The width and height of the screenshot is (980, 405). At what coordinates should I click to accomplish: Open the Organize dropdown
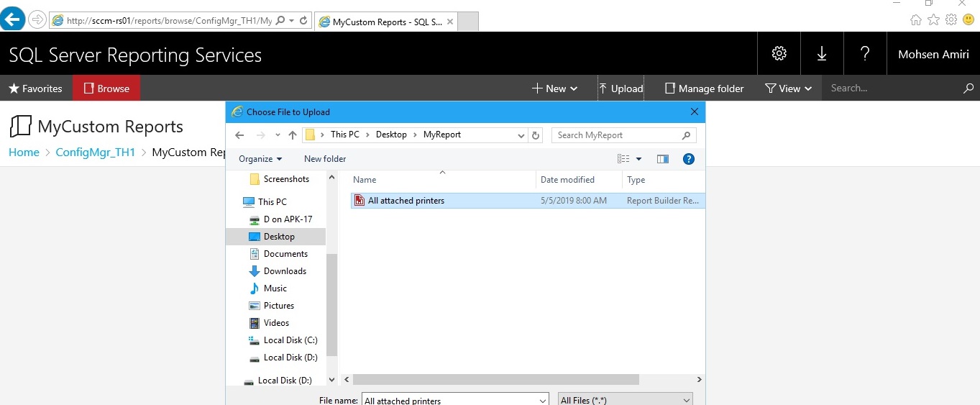pos(260,159)
